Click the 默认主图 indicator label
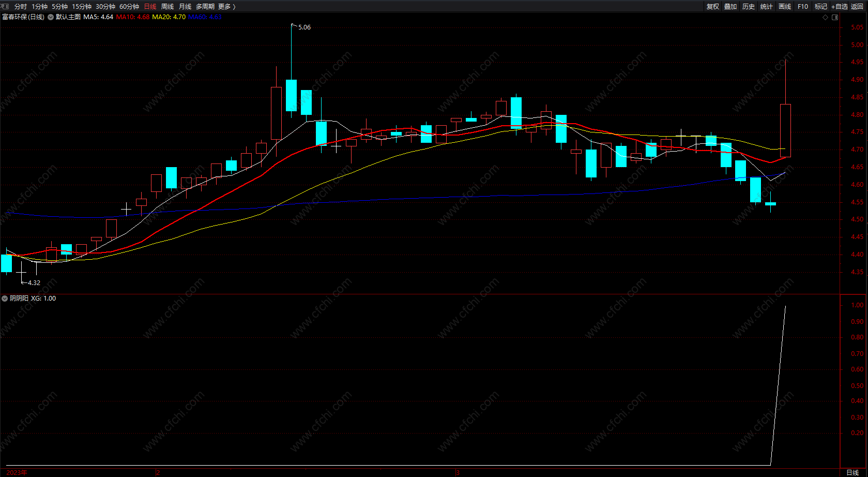 click(68, 17)
